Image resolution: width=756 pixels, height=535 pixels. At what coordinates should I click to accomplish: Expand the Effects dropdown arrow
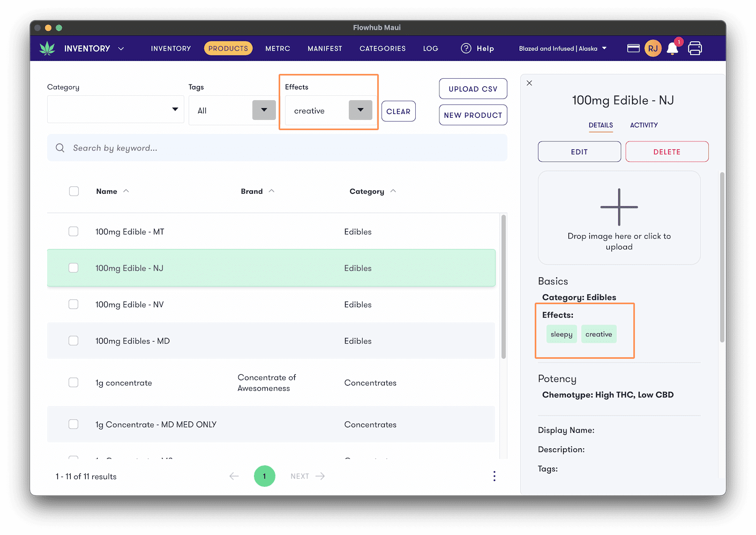tap(361, 110)
